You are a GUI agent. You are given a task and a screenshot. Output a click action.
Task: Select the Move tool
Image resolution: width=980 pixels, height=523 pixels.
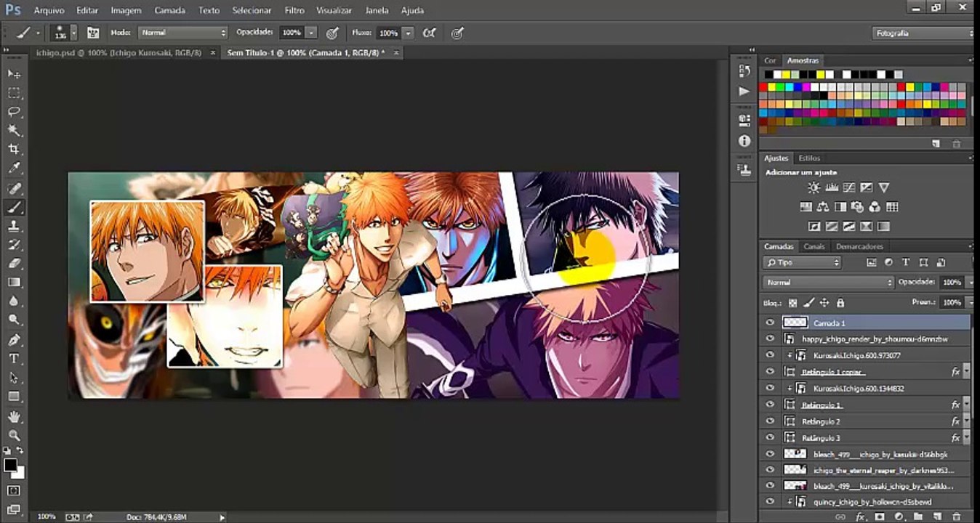(x=14, y=74)
